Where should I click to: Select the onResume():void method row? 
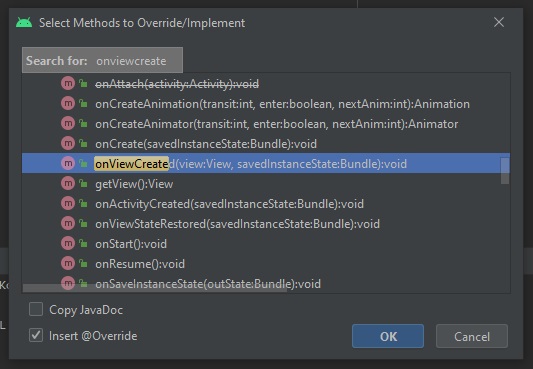pos(266,264)
